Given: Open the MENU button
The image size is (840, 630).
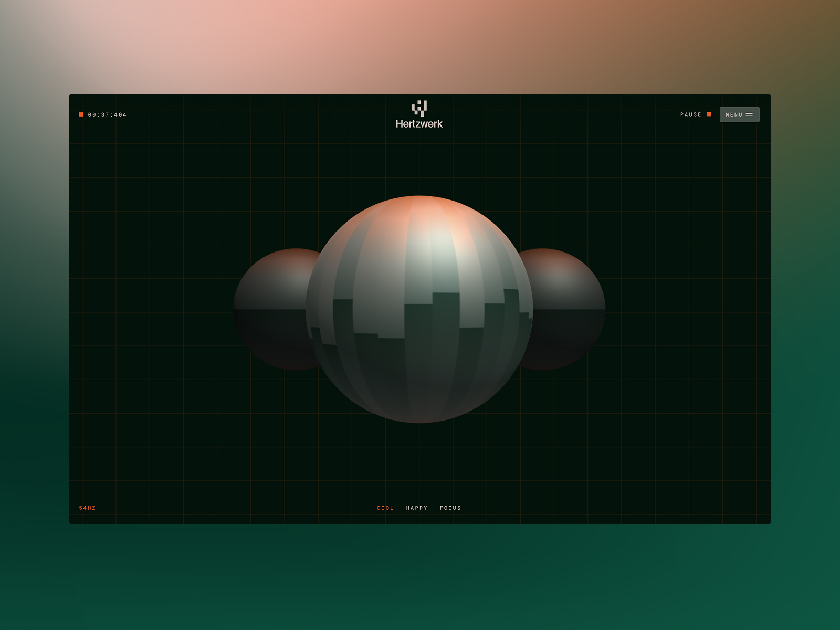Looking at the screenshot, I should (739, 114).
